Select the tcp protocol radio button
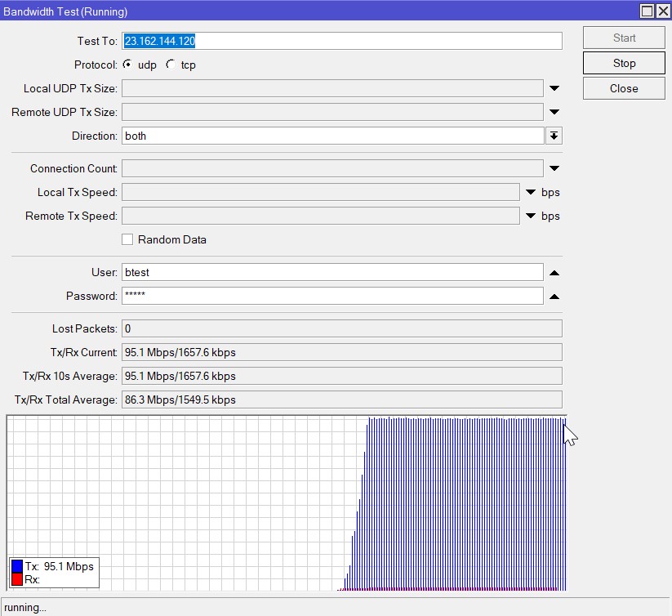Image resolution: width=672 pixels, height=616 pixels. click(x=170, y=65)
